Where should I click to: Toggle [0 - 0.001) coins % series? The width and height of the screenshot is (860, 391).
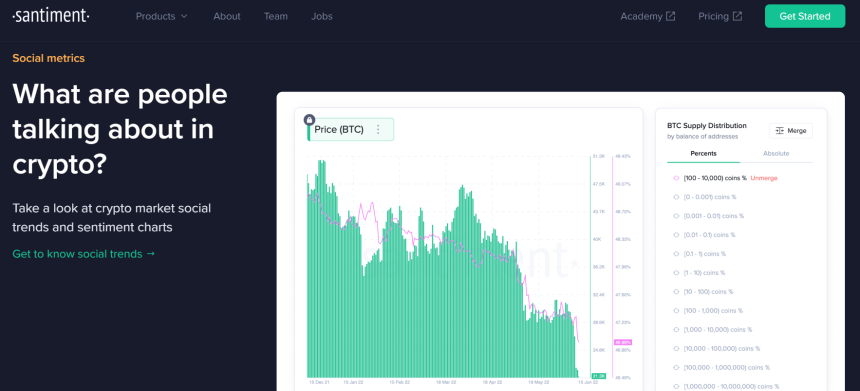click(705, 197)
